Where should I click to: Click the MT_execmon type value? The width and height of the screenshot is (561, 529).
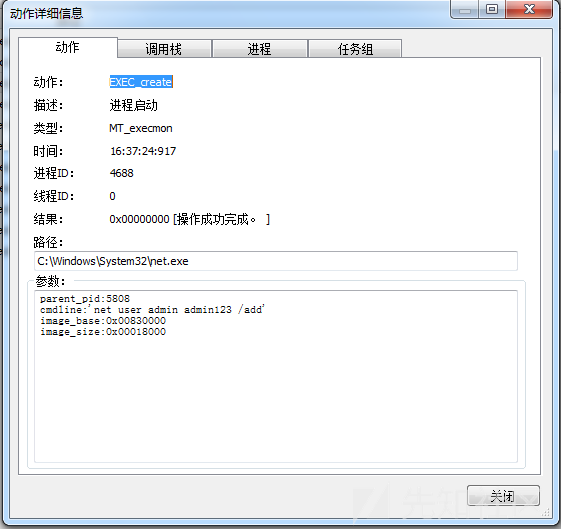141,128
